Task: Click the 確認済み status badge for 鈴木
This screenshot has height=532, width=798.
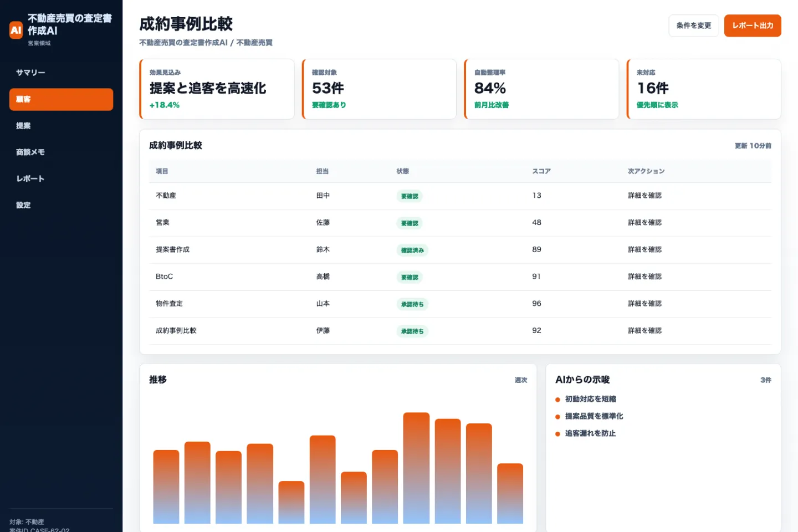Action: 412,250
